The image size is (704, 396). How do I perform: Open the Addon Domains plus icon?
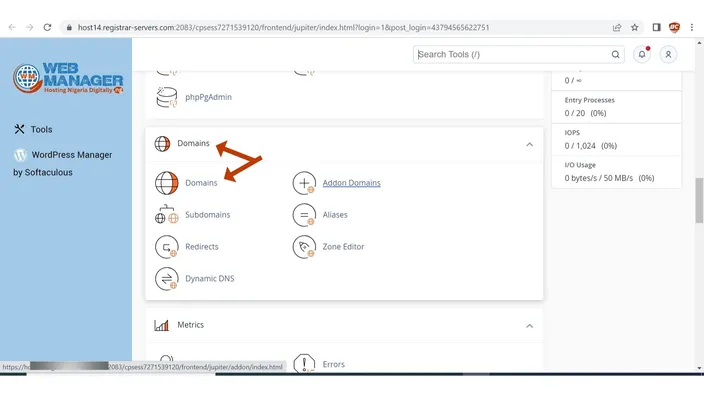pyautogui.click(x=304, y=183)
